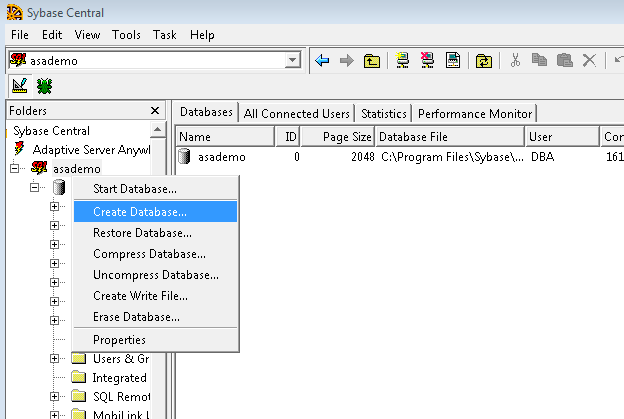
Task: Click the Refresh folder toolbar icon
Action: pyautogui.click(x=483, y=60)
